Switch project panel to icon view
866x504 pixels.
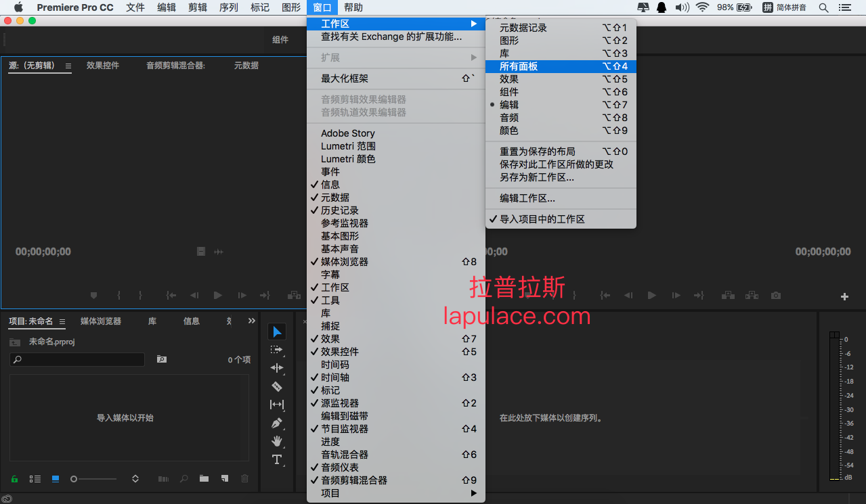[x=56, y=478]
